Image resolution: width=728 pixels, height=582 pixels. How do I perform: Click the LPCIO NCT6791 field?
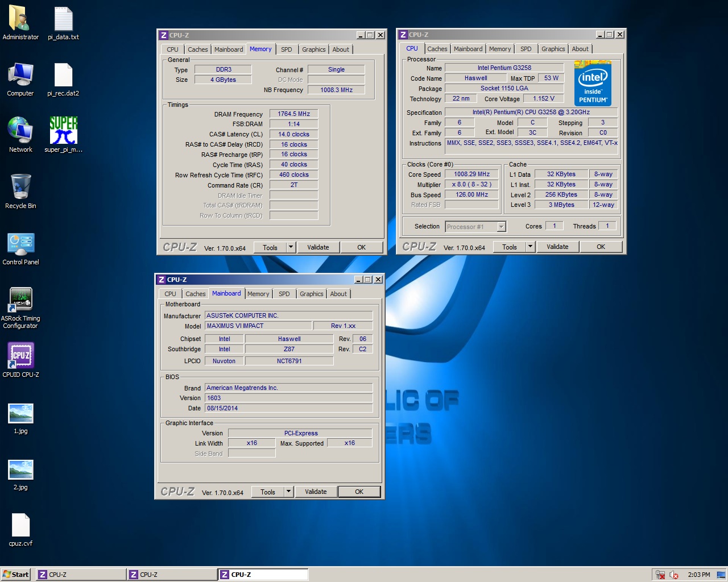pyautogui.click(x=289, y=361)
